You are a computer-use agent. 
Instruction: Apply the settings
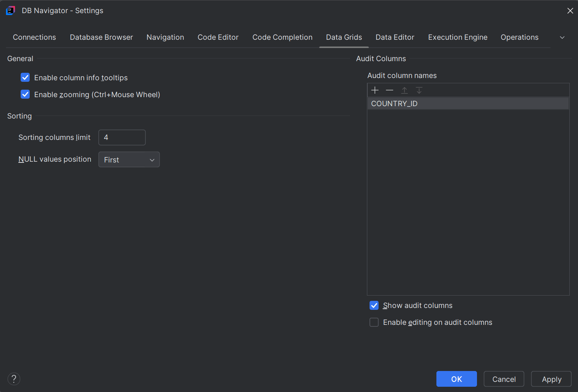tap(551, 379)
